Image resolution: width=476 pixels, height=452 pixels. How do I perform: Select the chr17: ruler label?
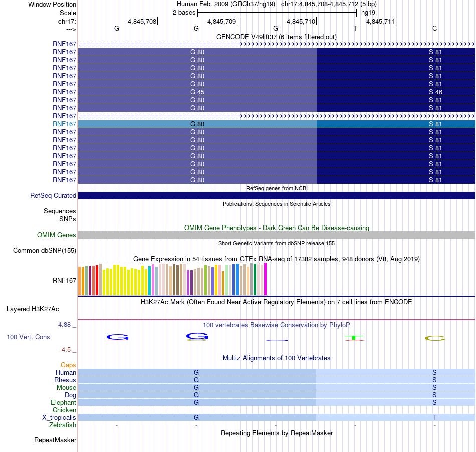click(x=67, y=21)
